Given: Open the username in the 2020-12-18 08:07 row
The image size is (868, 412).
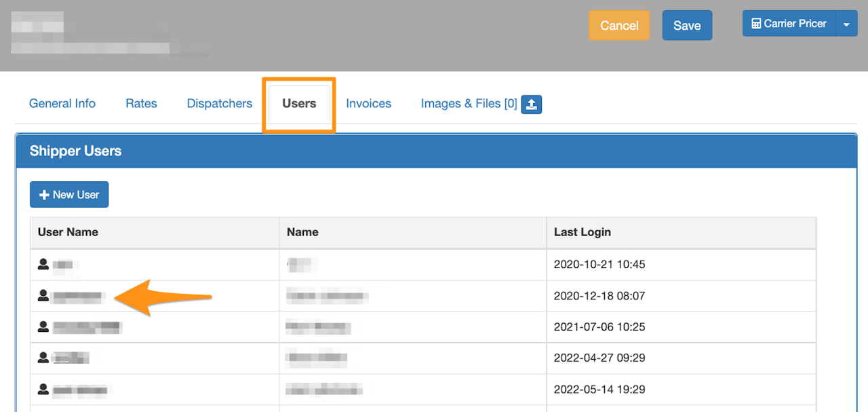Looking at the screenshot, I should 79,296.
